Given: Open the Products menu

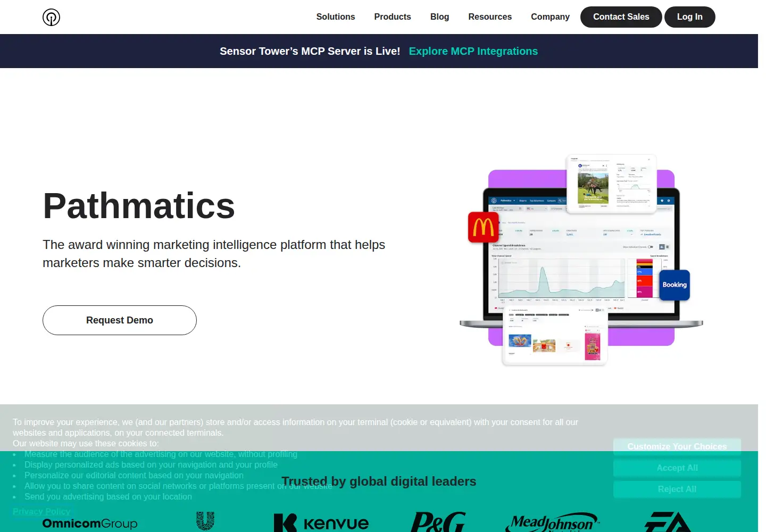Looking at the screenshot, I should point(393,17).
